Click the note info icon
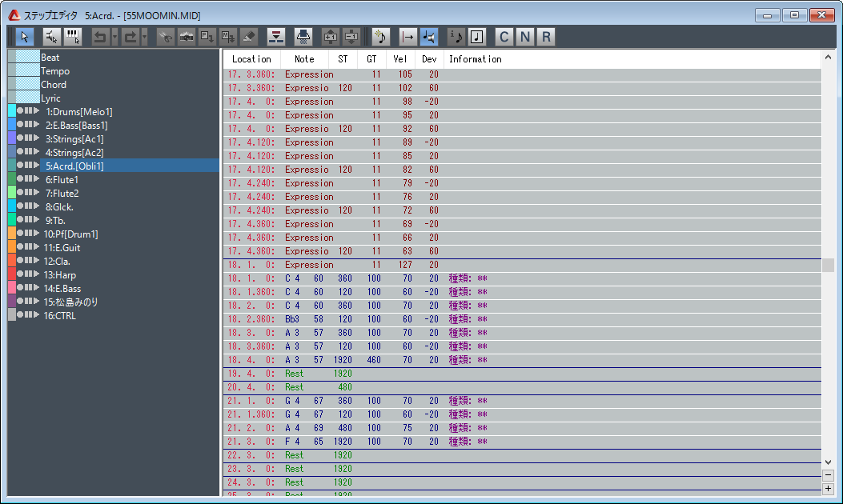The image size is (843, 504). coord(456,37)
